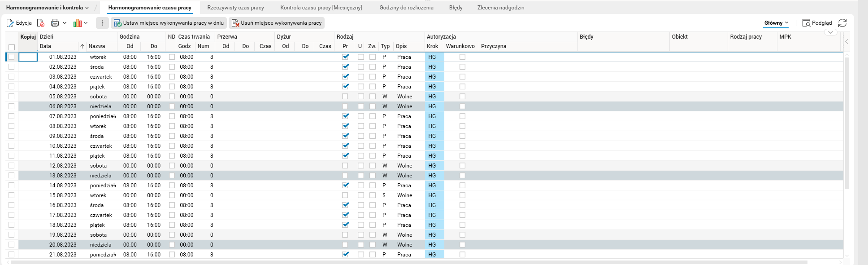The image size is (868, 265).
Task: Click the Kopiuj cell for 01.08.2023
Action: pos(28,57)
